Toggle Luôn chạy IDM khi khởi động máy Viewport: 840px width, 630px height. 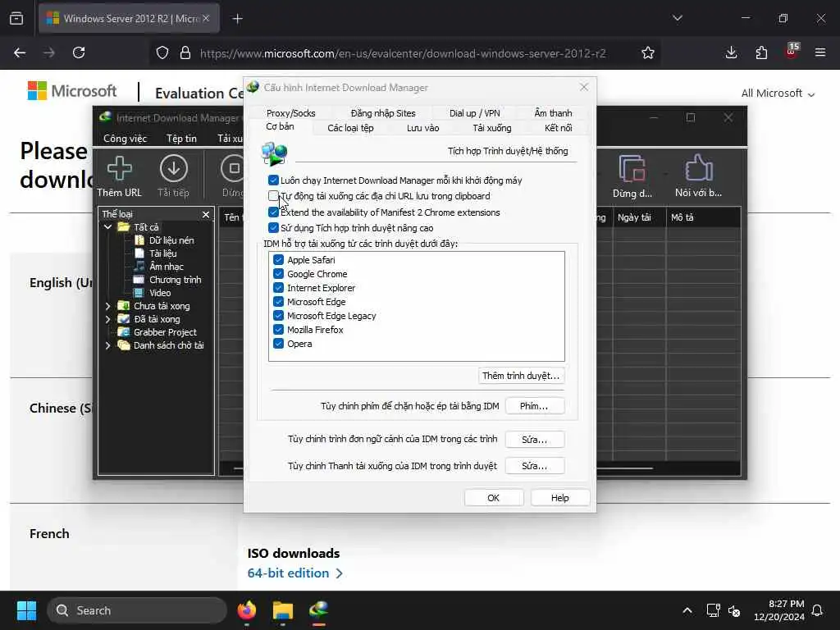(x=273, y=180)
